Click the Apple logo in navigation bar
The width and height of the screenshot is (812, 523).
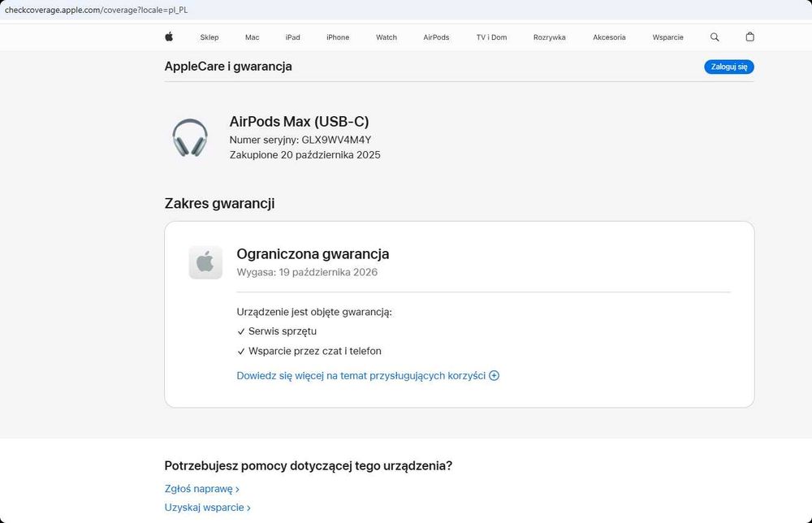[x=169, y=37]
